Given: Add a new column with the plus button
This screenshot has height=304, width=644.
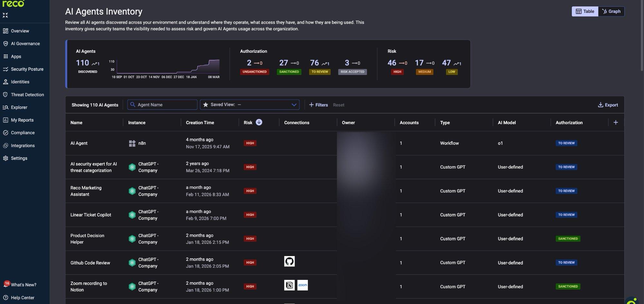Looking at the screenshot, I should click(616, 122).
